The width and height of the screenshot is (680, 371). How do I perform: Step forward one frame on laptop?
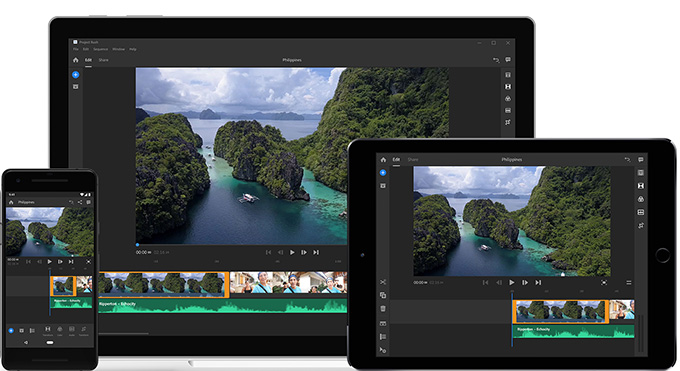click(304, 252)
